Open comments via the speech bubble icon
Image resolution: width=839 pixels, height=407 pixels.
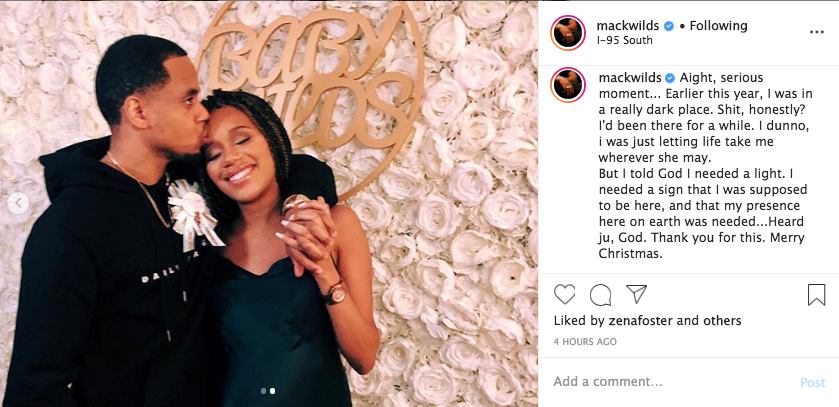pyautogui.click(x=600, y=295)
